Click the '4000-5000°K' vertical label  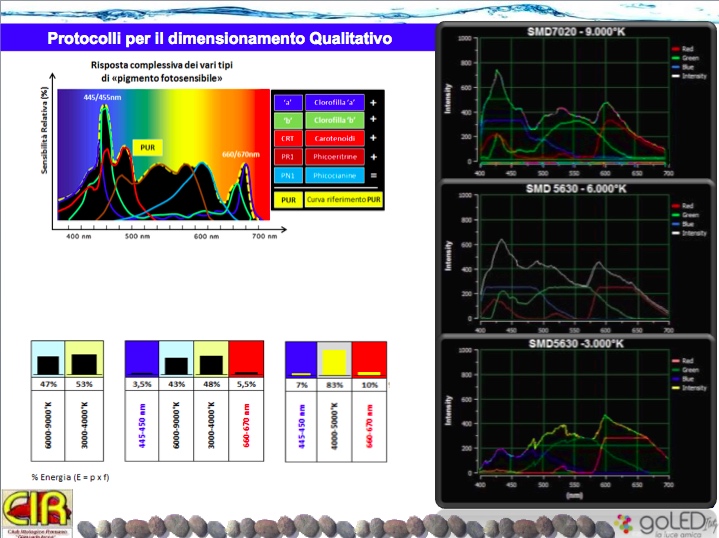pos(334,427)
